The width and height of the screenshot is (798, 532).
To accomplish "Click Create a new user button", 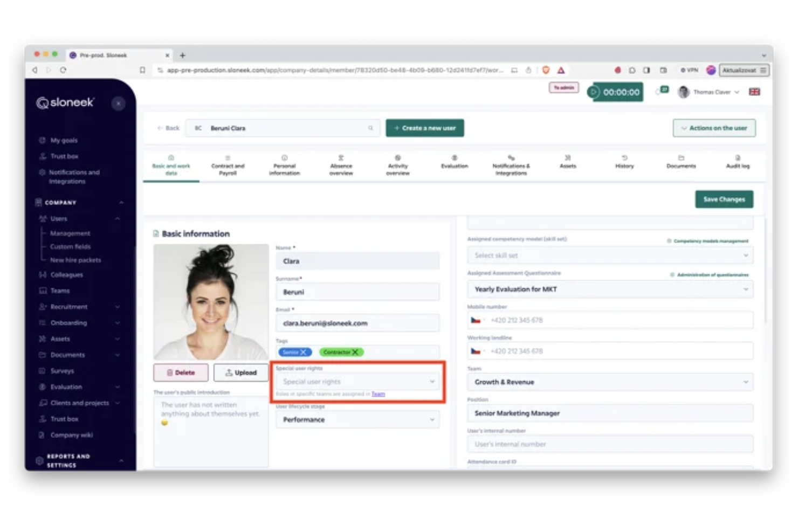I will point(425,128).
